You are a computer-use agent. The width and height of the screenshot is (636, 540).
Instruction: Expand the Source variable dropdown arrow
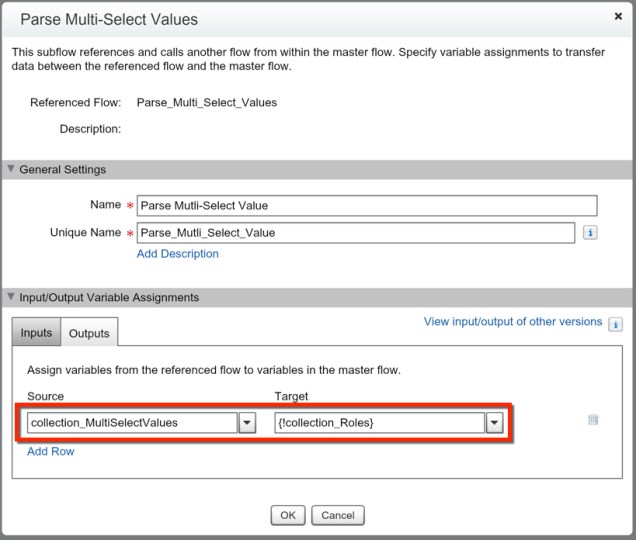point(247,423)
